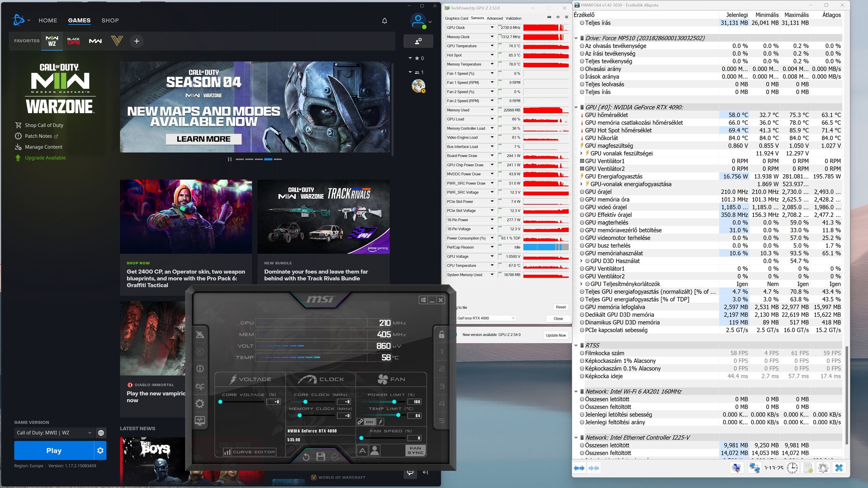Open the Game Version dropdown

(54, 433)
